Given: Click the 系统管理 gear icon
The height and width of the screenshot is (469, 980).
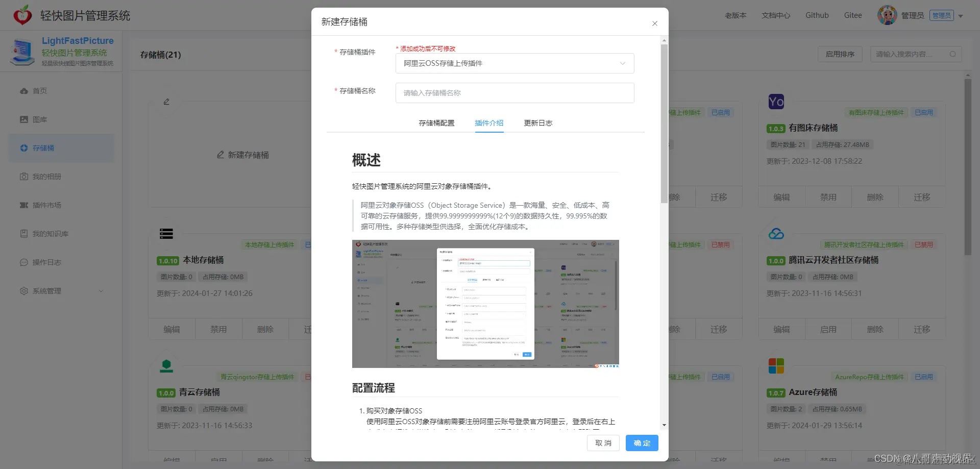Looking at the screenshot, I should [24, 290].
